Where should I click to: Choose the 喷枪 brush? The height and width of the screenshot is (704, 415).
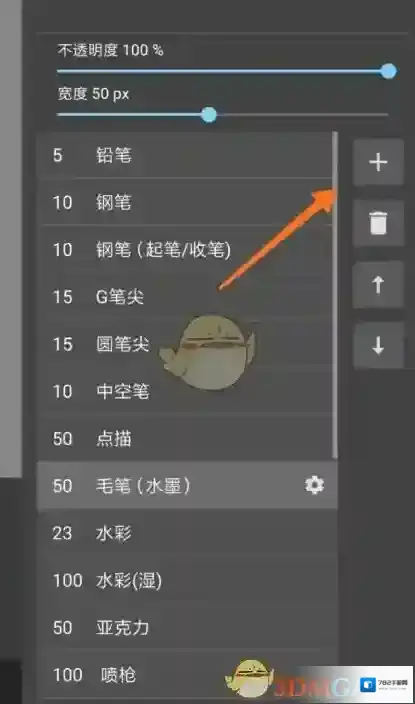point(186,675)
